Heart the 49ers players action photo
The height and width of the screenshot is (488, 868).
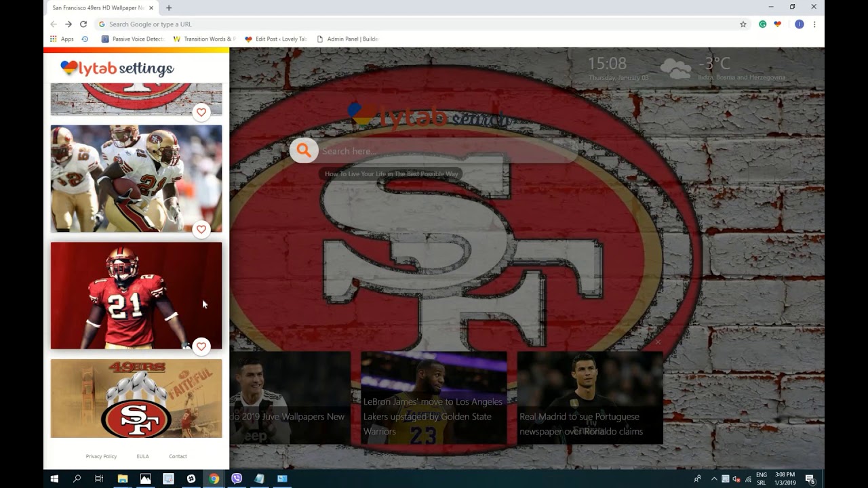[201, 229]
